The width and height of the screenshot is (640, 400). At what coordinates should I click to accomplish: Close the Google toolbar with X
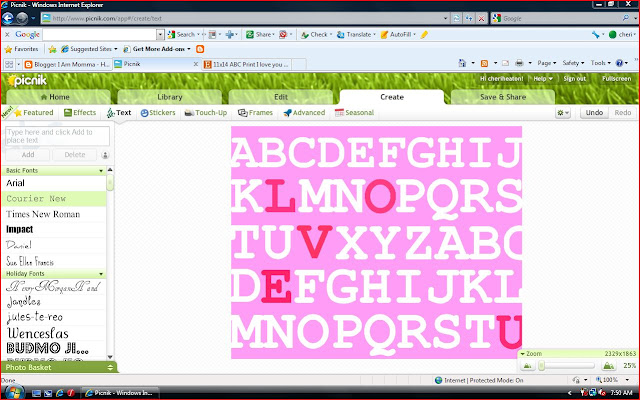(7, 35)
